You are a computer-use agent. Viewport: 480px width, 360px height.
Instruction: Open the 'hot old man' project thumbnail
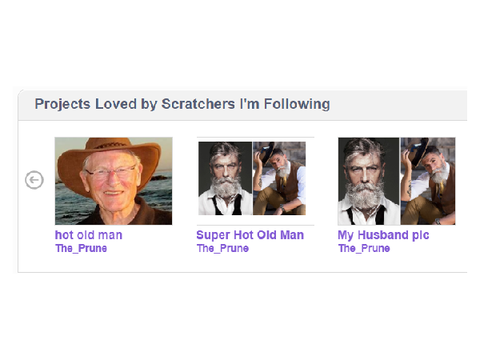114,181
